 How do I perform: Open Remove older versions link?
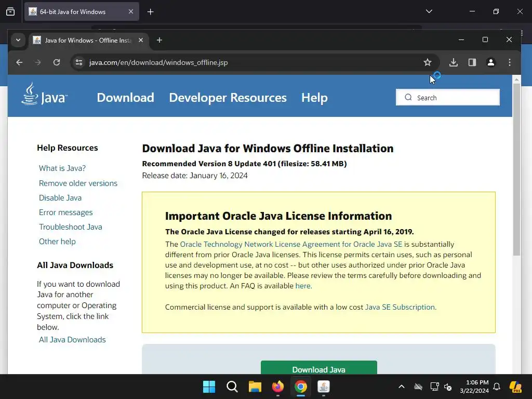(78, 183)
